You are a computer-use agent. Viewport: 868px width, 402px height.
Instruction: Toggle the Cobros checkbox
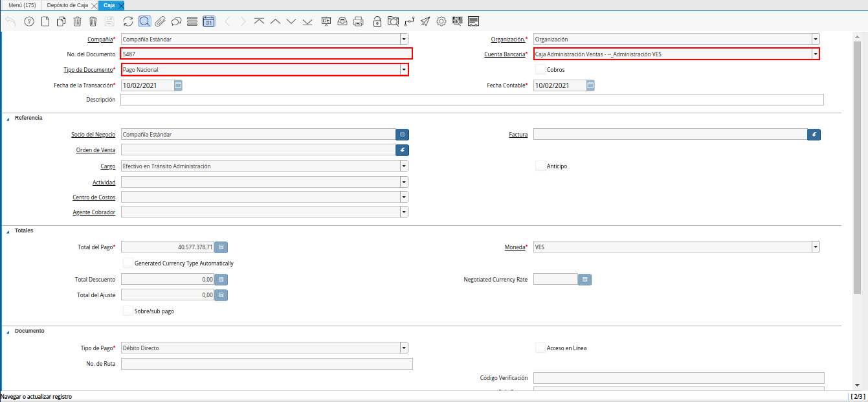tap(540, 69)
